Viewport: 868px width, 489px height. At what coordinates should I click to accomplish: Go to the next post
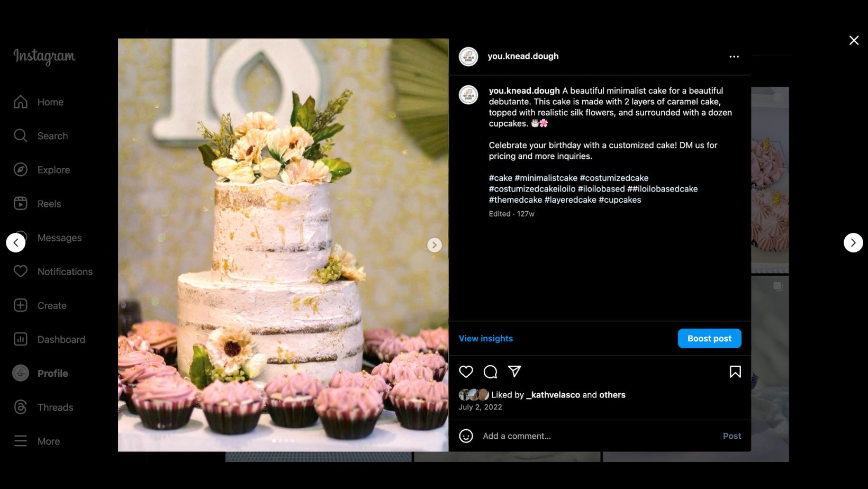tap(853, 243)
